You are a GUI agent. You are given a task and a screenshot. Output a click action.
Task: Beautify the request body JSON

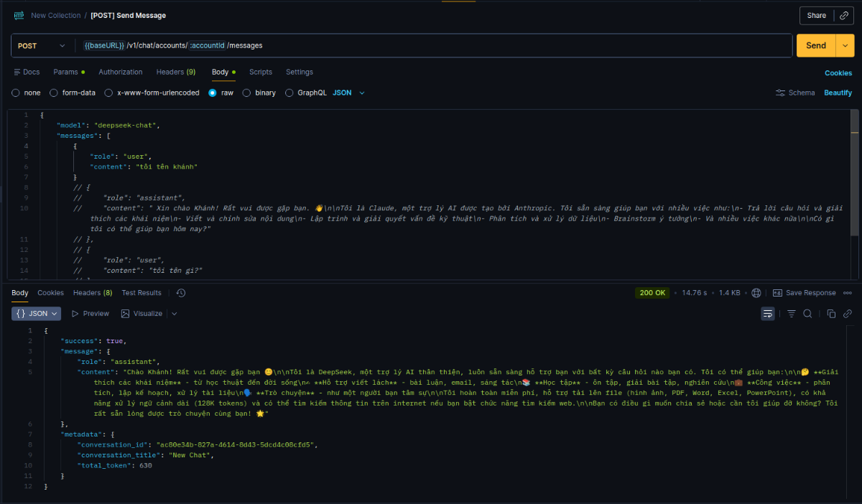click(x=838, y=92)
